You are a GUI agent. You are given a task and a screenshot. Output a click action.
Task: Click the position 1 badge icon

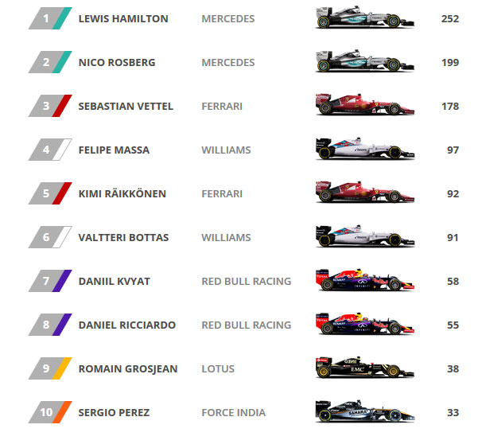point(50,18)
